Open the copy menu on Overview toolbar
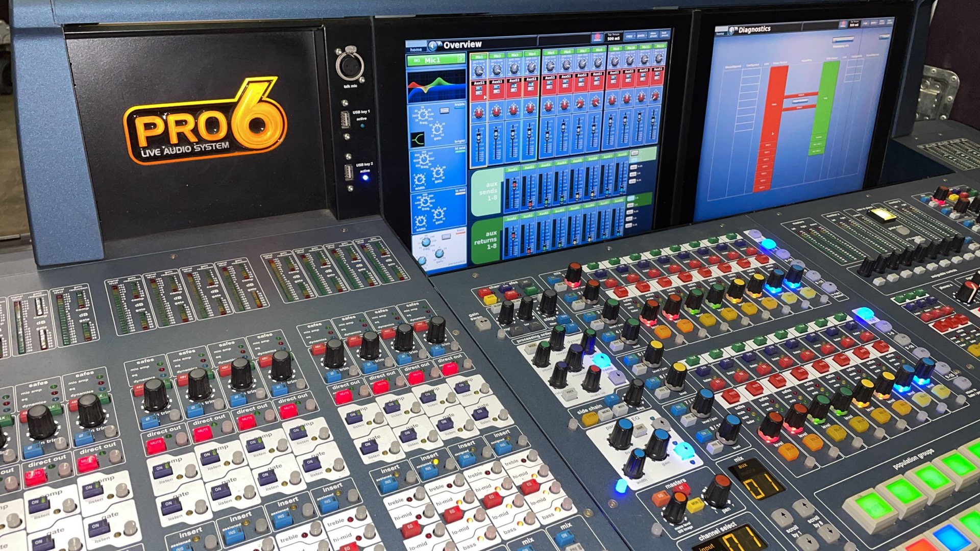This screenshot has width=980, height=551. coord(629,36)
